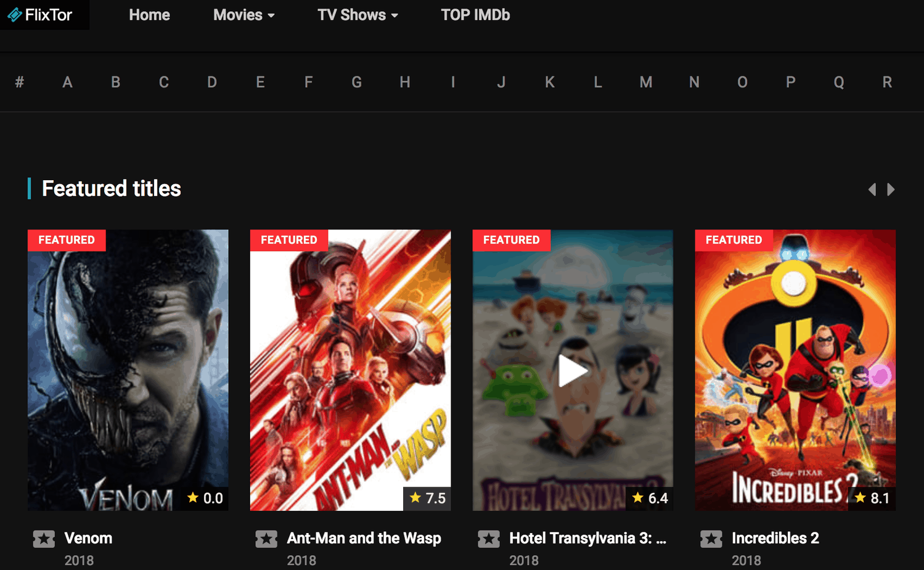Filter titles starting with C
The width and height of the screenshot is (924, 570).
[164, 82]
